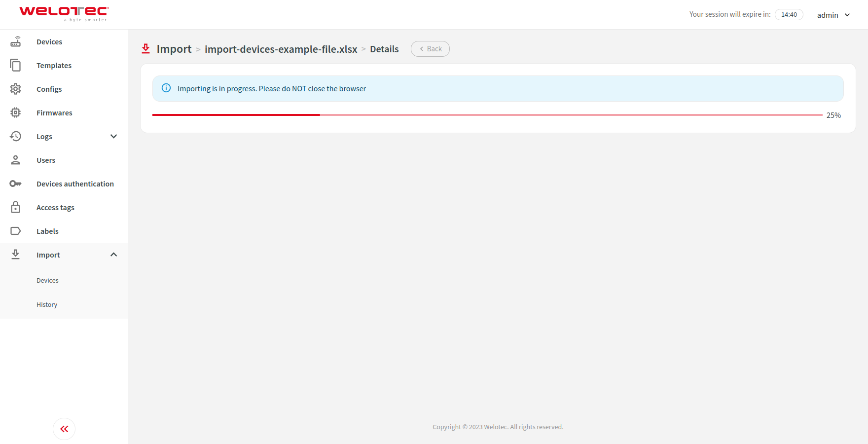
Task: Click the Labels tag icon
Action: tap(16, 231)
